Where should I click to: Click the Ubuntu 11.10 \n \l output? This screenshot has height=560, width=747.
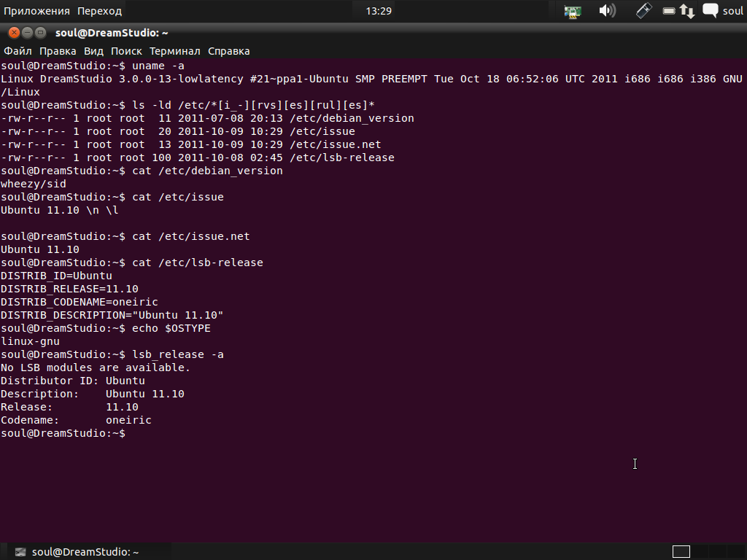tap(60, 210)
